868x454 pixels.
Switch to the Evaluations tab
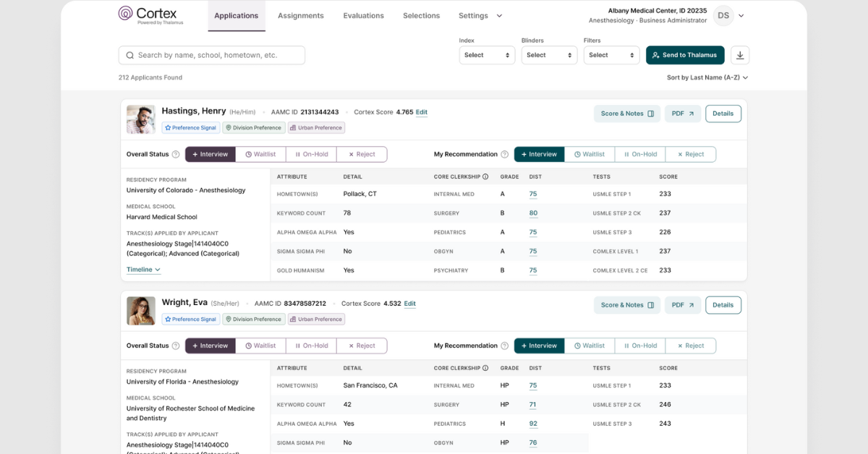(x=363, y=16)
